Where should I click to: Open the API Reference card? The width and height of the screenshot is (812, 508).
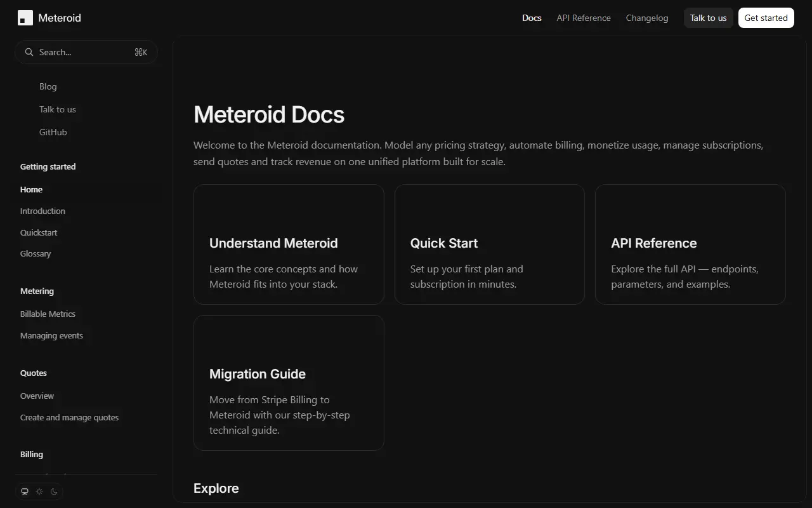click(x=690, y=244)
